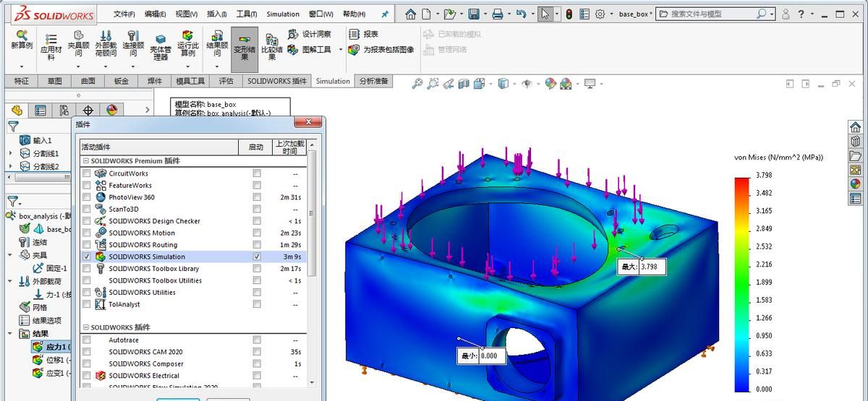The width and height of the screenshot is (868, 401).
Task: Open the ConfigurationManager tab icon
Action: 64,111
